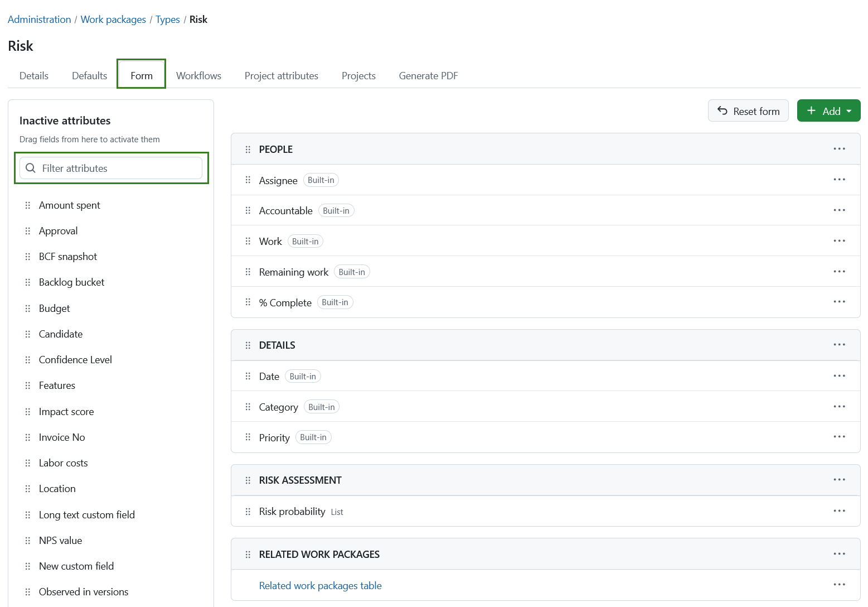Open the PEOPLE group more-actions menu

[x=839, y=149]
